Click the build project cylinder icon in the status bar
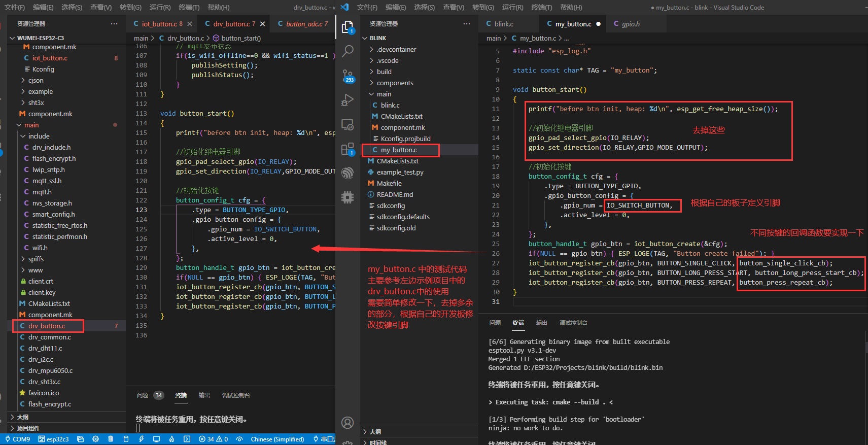The image size is (868, 445). 126,439
